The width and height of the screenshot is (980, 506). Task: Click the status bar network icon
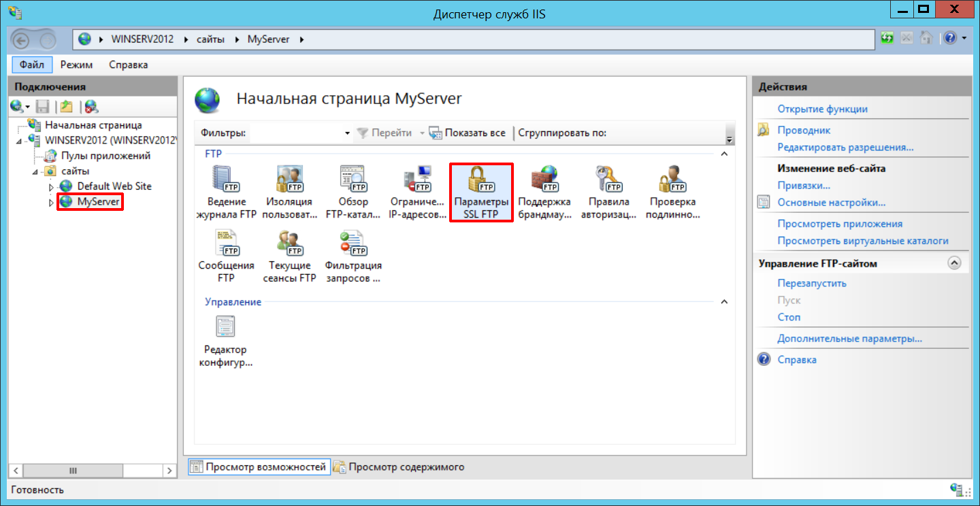click(x=957, y=489)
